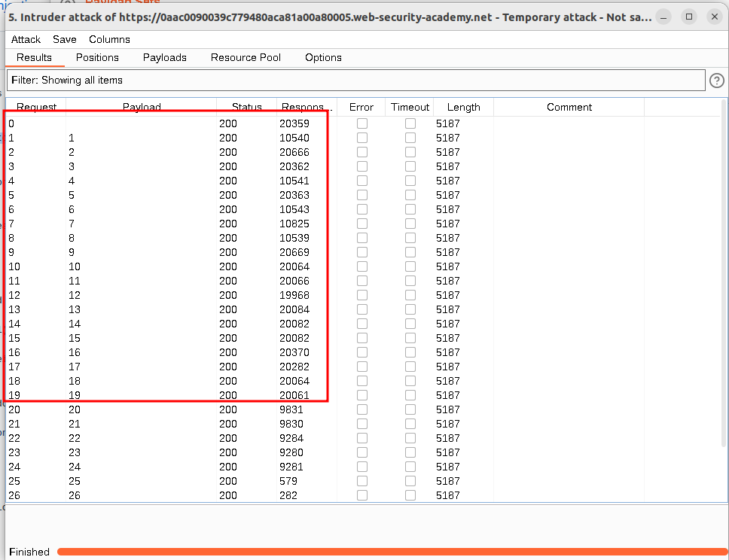This screenshot has height=560, width=729.
Task: Open the filter help question mark icon
Action: click(x=716, y=81)
